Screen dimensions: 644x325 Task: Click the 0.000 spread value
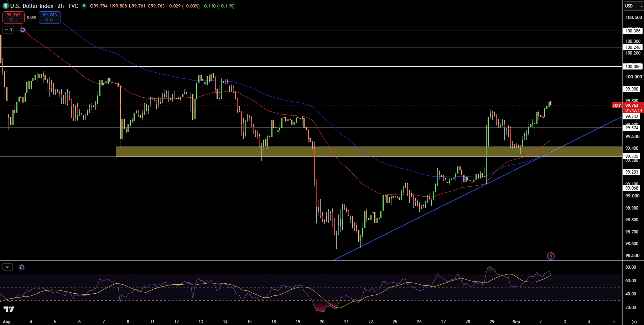32,17
